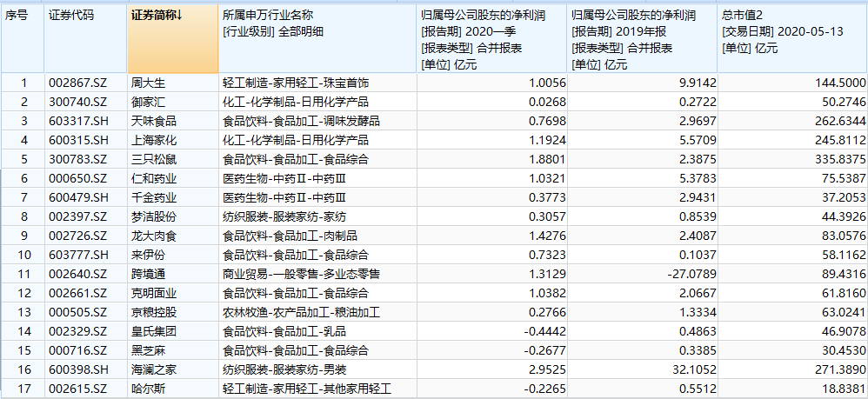Image resolution: width=868 pixels, height=399 pixels.
Task: Select the Q1 profit value -0.4442
Action: coord(491,331)
